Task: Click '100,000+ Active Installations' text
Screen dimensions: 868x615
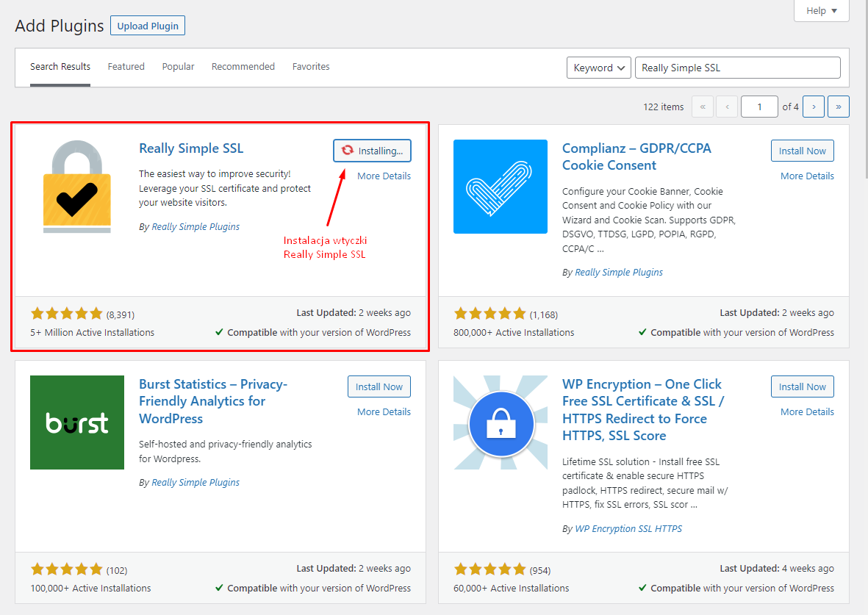Action: tap(91, 588)
